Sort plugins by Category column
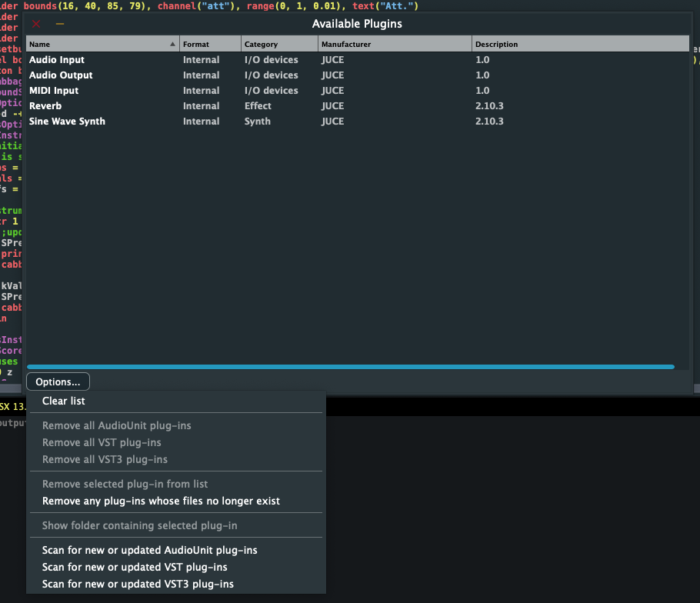Image resolution: width=700 pixels, height=603 pixels. tap(279, 44)
